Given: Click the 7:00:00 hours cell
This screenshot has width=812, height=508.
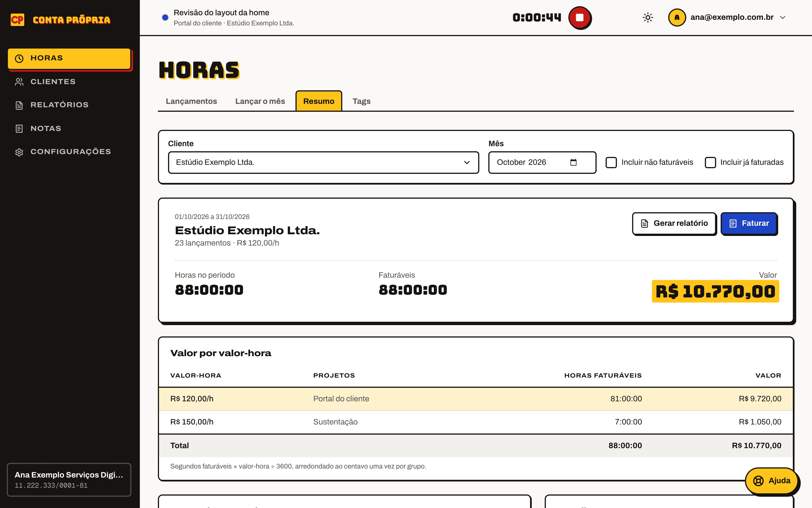Looking at the screenshot, I should coord(628,422).
